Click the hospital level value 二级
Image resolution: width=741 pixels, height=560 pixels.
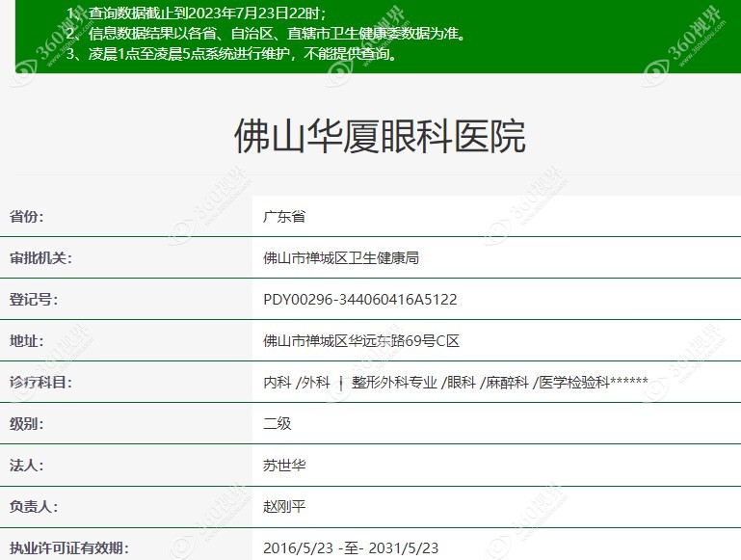(x=278, y=423)
